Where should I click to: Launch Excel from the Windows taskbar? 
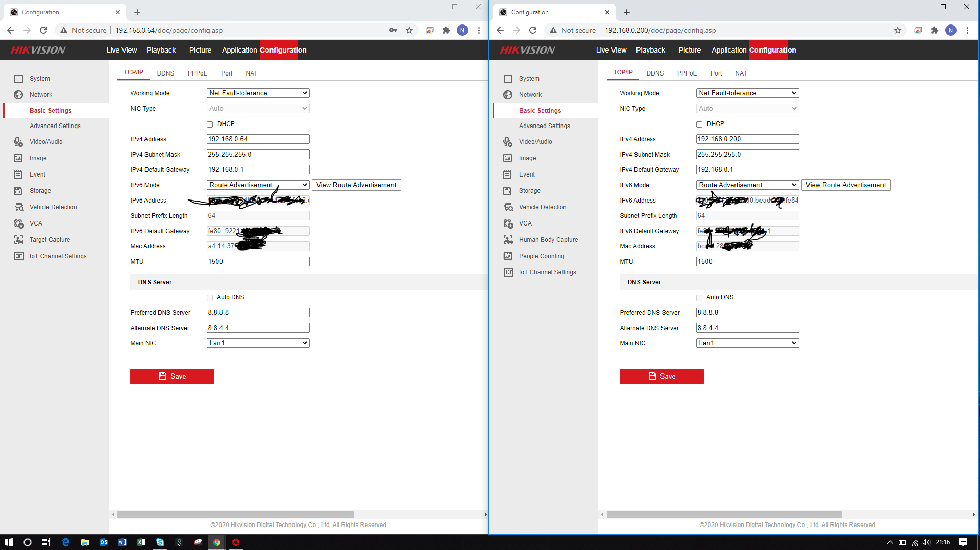(141, 542)
